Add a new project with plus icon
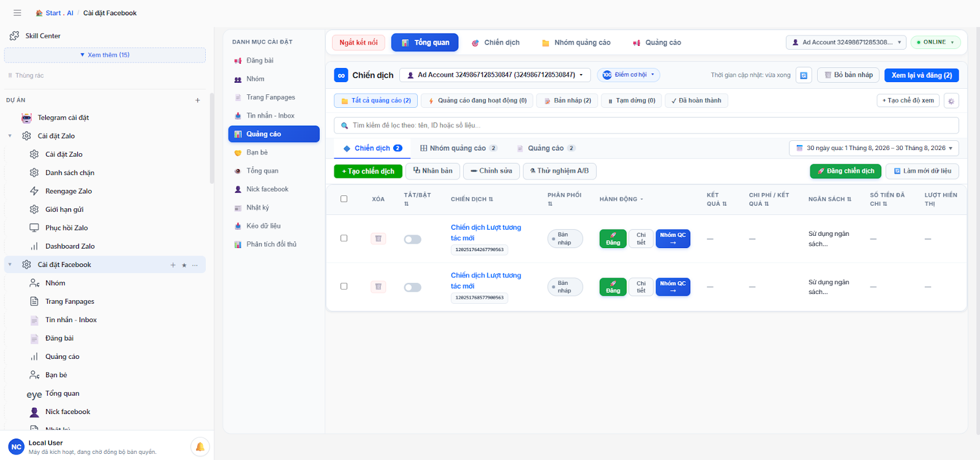This screenshot has height=460, width=980. [x=197, y=100]
